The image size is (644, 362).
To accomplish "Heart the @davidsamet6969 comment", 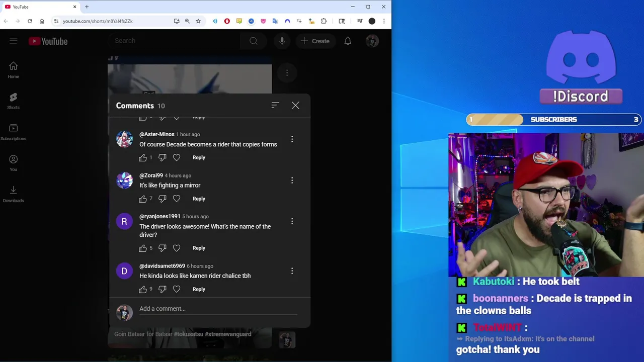I will (177, 290).
